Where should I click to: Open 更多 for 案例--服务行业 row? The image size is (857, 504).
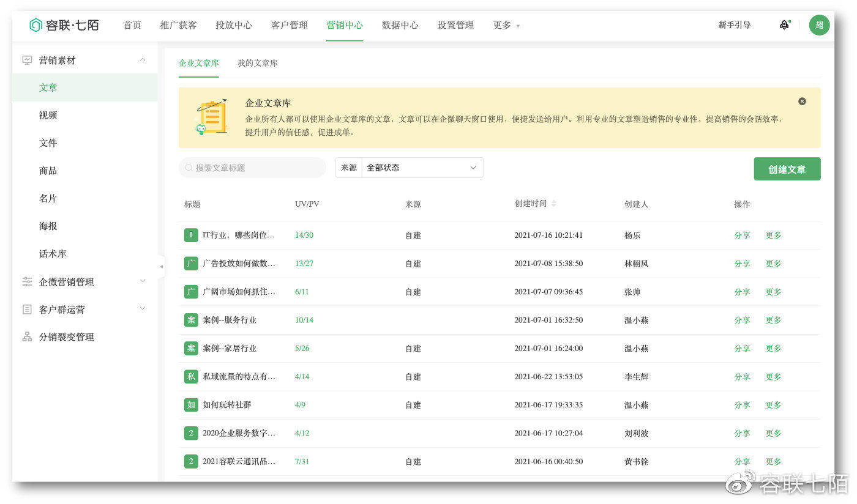[773, 320]
